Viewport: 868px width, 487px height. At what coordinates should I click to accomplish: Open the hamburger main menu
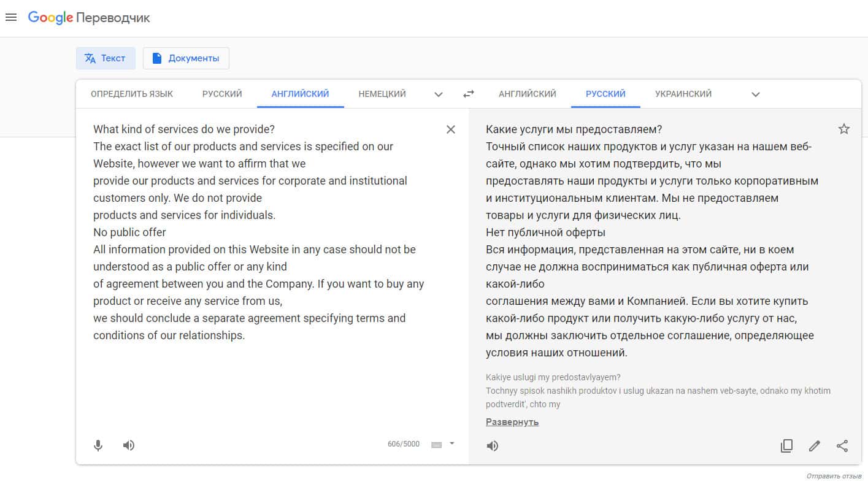coord(10,18)
